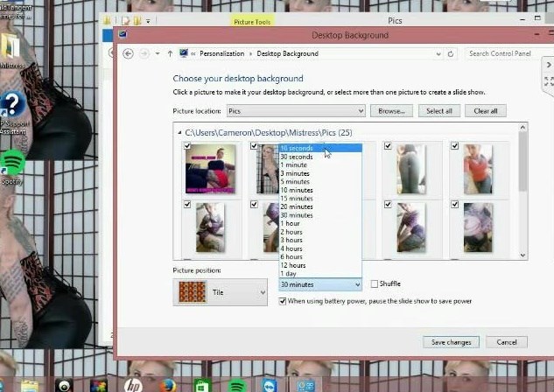
Task: Click the Save changes button
Action: [x=451, y=342]
